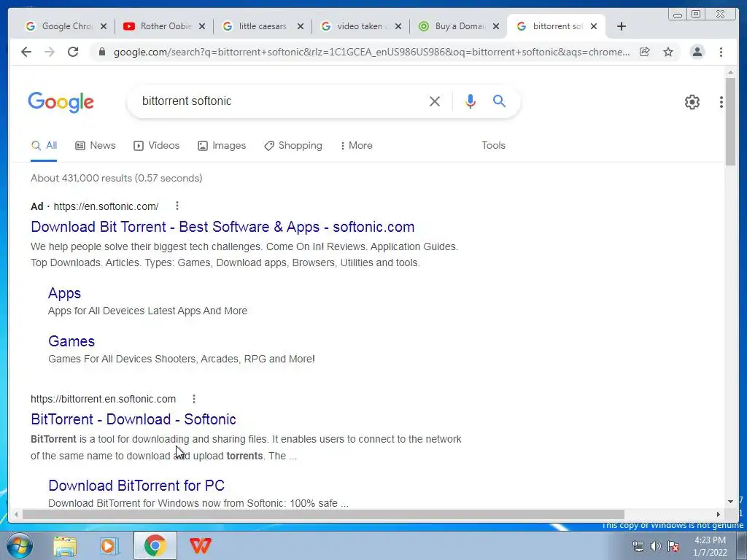Click the scroll up arrow
This screenshot has width=747, height=560.
[x=730, y=72]
